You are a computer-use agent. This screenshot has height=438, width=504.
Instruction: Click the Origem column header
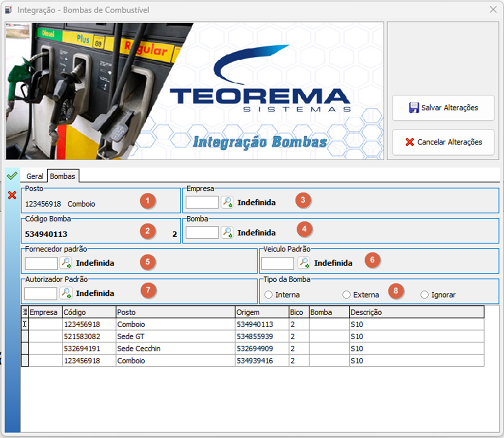pyautogui.click(x=262, y=312)
